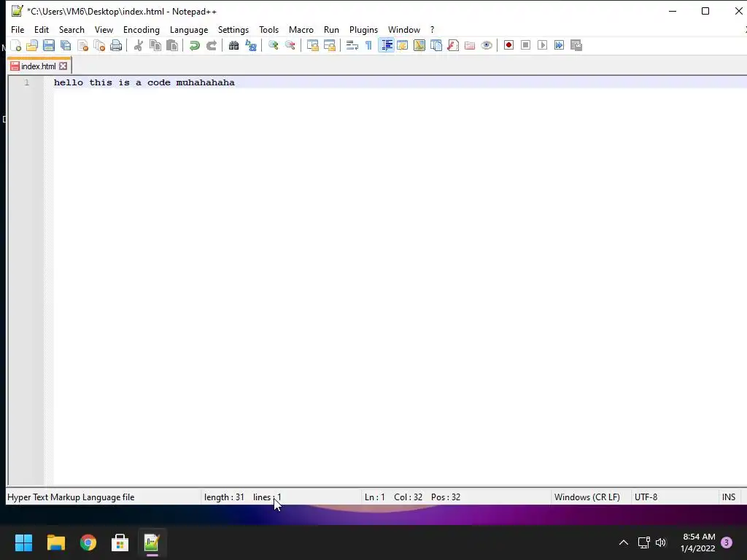Open the Tools menu
Viewport: 747px width, 560px height.
click(x=268, y=29)
